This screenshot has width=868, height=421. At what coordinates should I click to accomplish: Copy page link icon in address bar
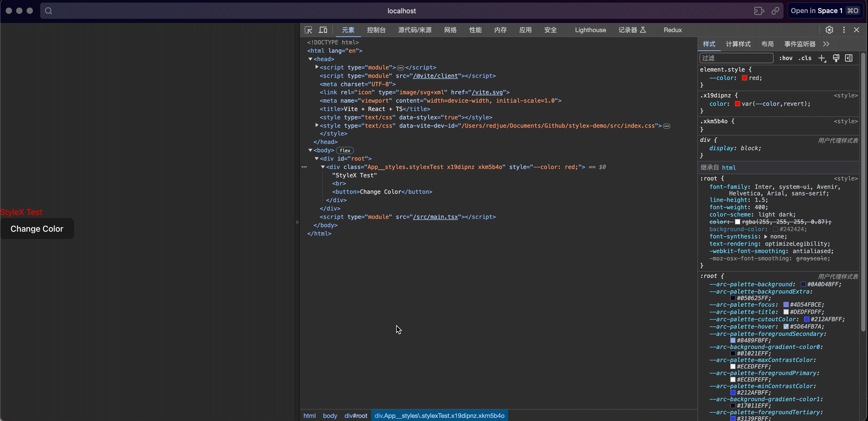click(775, 11)
